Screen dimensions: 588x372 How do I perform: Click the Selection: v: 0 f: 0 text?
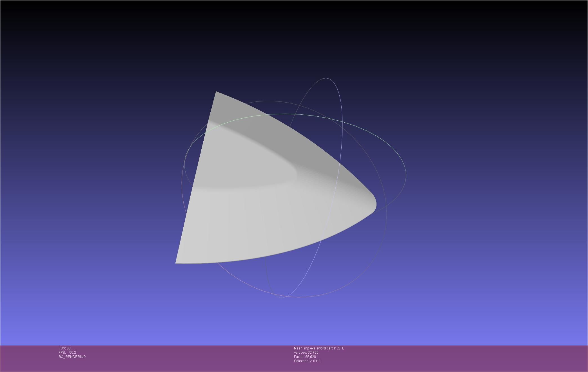click(307, 361)
